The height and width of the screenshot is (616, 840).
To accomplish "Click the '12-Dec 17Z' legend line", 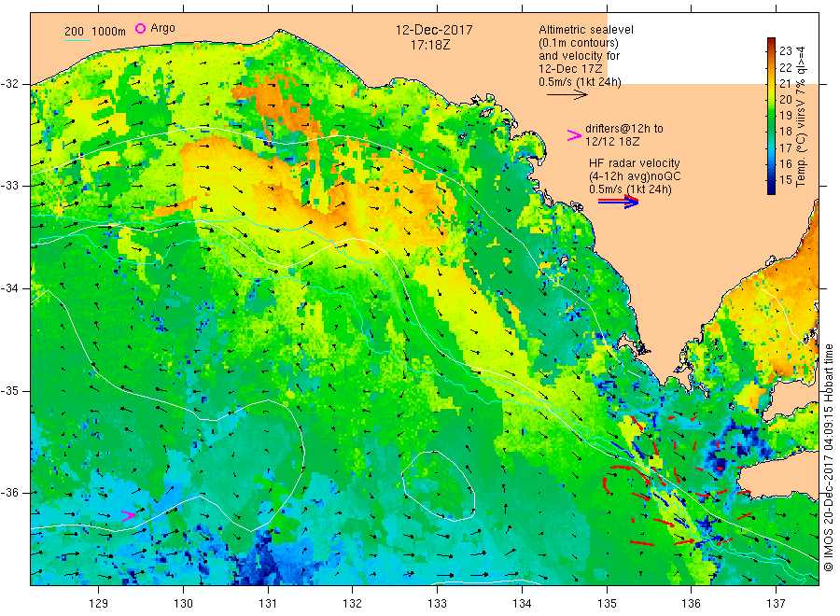I will [570, 69].
